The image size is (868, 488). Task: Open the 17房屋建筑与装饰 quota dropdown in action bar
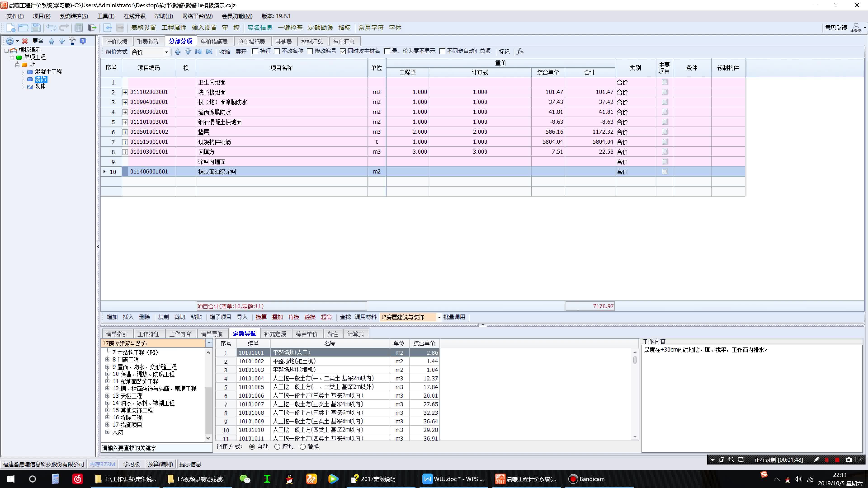click(439, 317)
